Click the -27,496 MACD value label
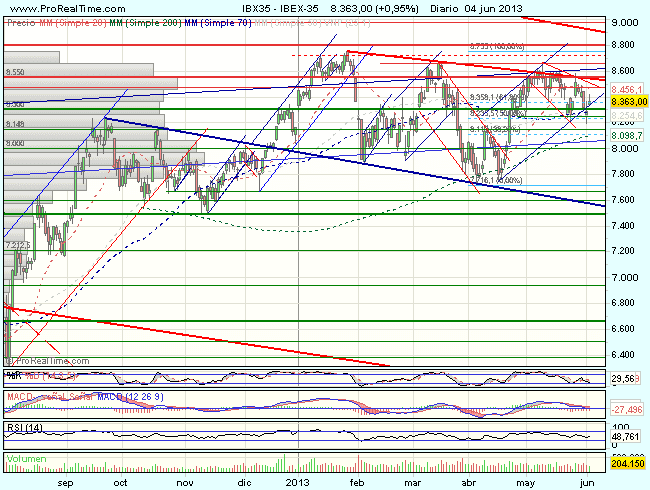Image resolution: width=650 pixels, height=490 pixels. (626, 408)
